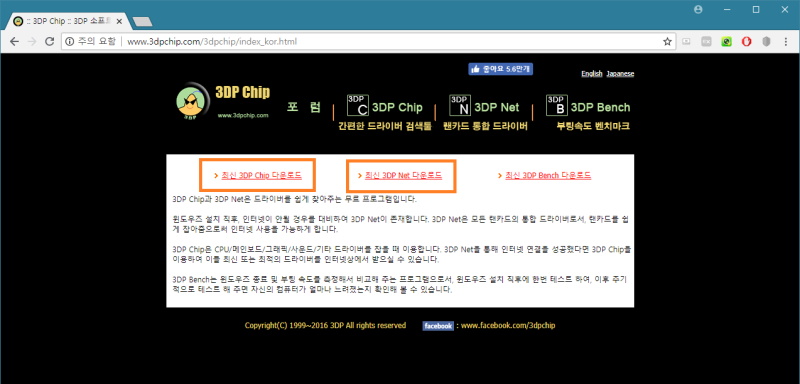This screenshot has width=800, height=384.
Task: Bookmark this page with the star icon
Action: coord(667,42)
